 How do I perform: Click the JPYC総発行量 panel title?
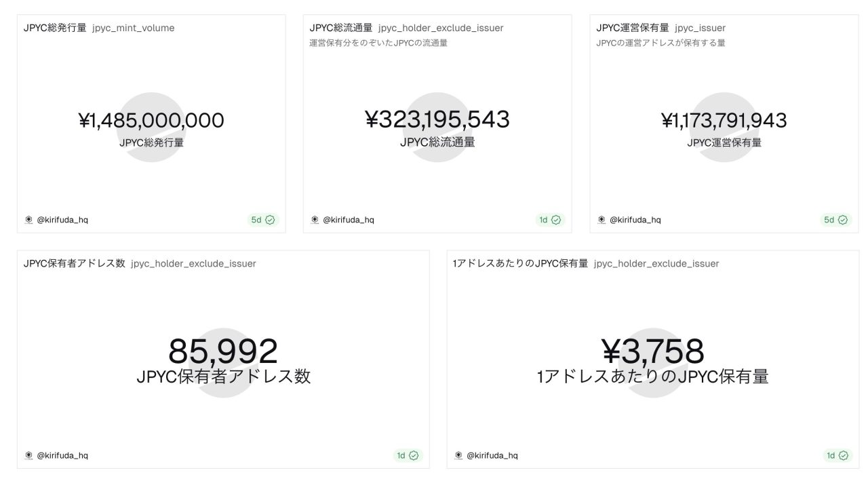point(55,28)
